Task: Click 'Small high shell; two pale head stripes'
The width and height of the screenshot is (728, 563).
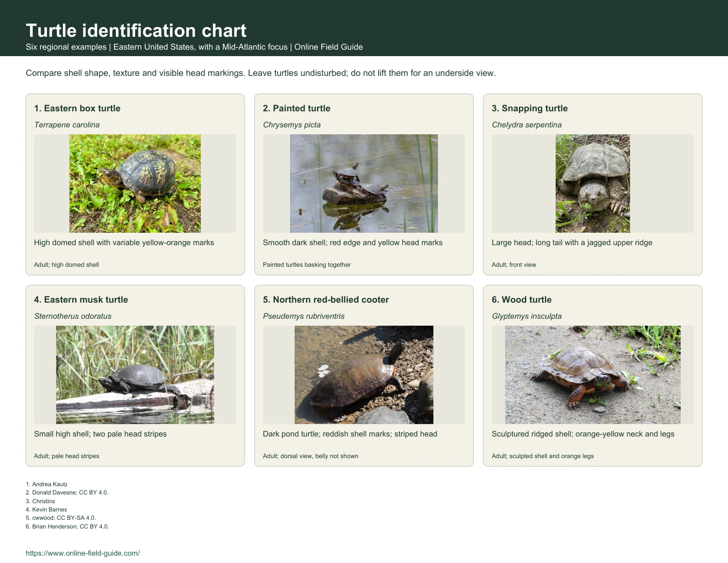Action: pos(100,434)
